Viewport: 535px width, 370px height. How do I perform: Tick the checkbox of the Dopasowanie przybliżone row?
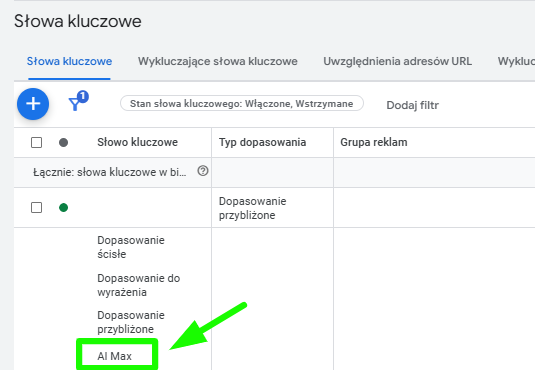(37, 208)
